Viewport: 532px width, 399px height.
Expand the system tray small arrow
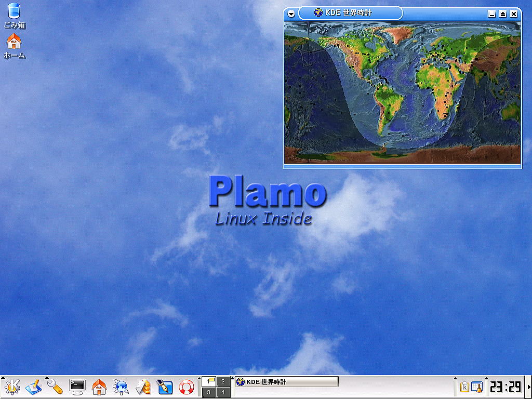pyautogui.click(x=456, y=378)
